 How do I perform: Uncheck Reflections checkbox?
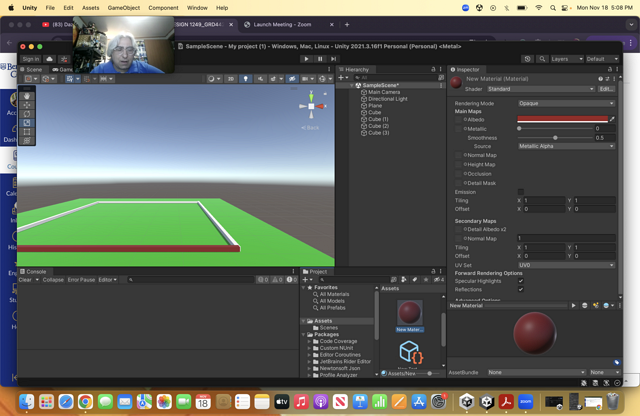(x=521, y=289)
